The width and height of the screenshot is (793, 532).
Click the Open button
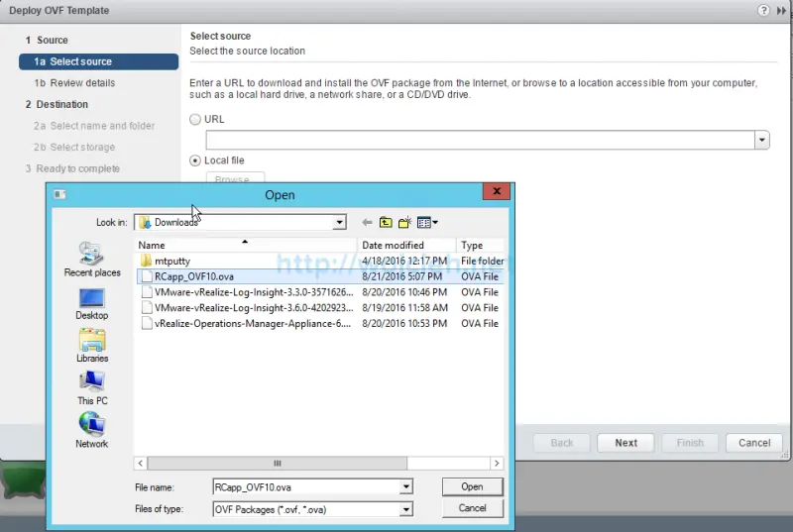tap(472, 486)
